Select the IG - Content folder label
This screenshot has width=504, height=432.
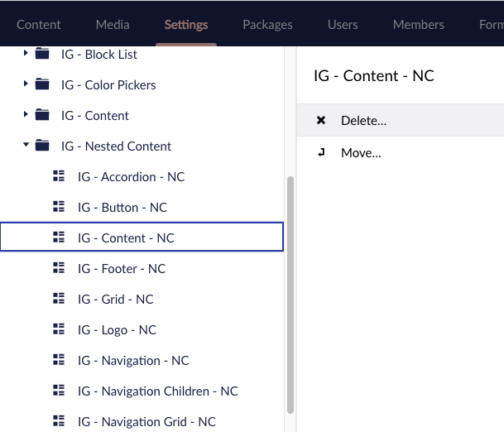point(95,115)
